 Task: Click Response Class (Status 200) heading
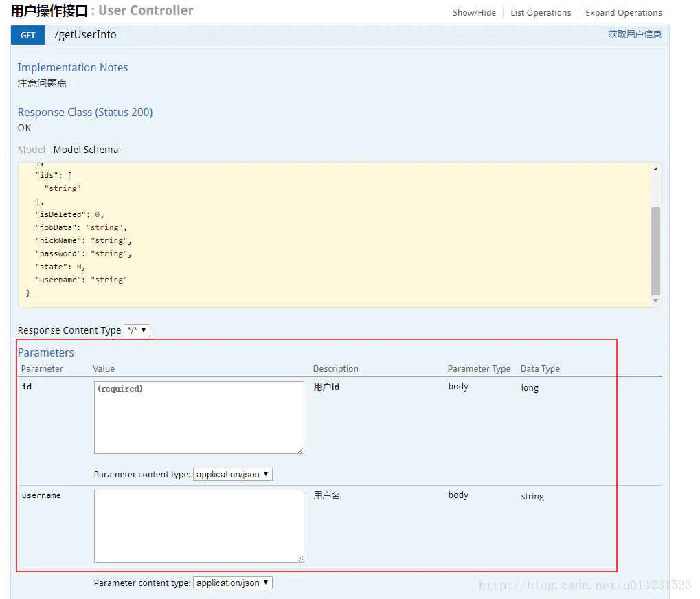(x=85, y=112)
